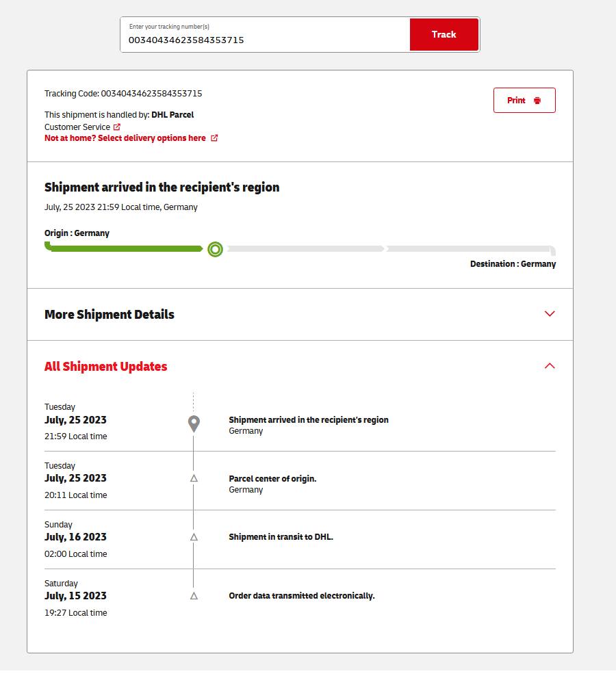
Task: Click 'Shipment arrived in the recipient's region' update entry
Action: [309, 420]
